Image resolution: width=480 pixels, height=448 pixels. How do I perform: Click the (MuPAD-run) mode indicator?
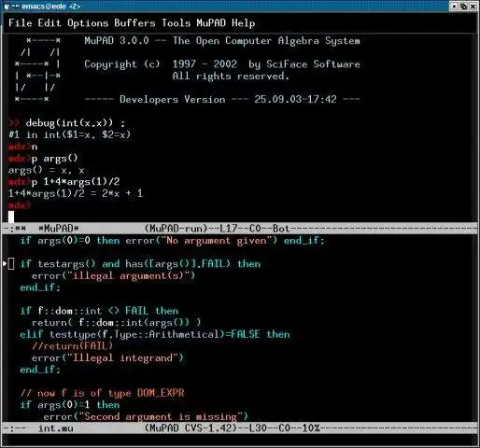(x=176, y=229)
